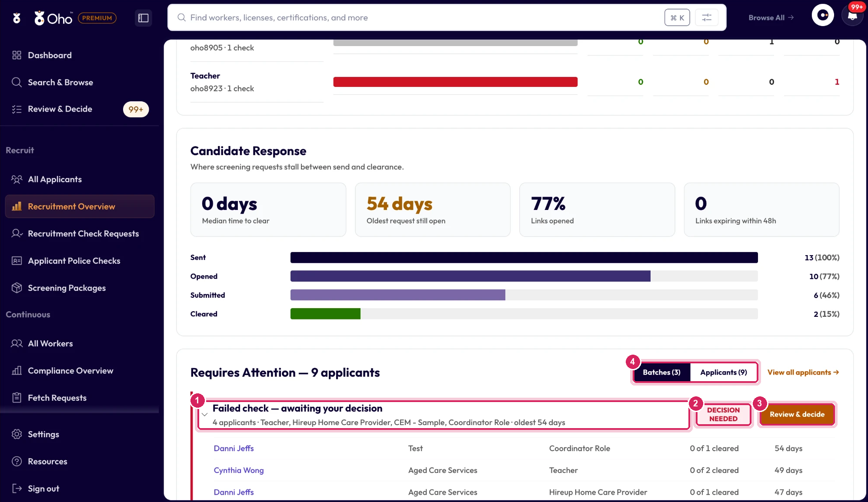The width and height of the screenshot is (868, 502).
Task: Open Screening Packages menu item
Action: [x=80, y=288]
